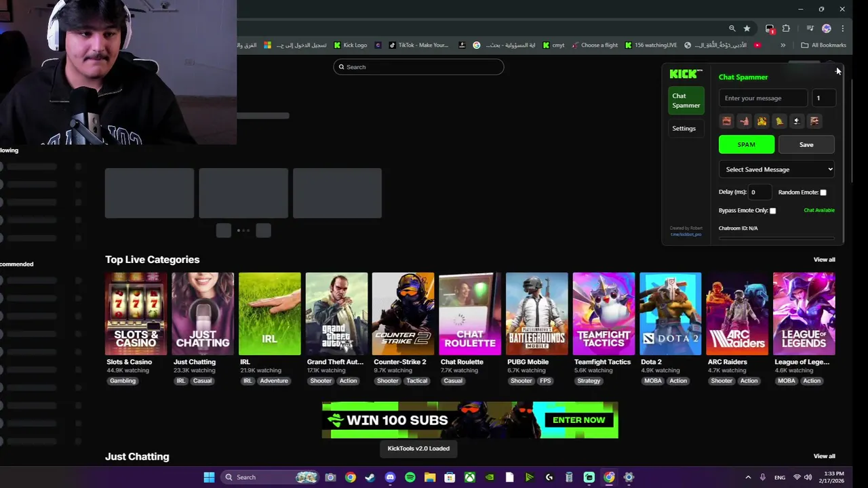
Task: Select the first emote in KickTools panel
Action: [727, 121]
